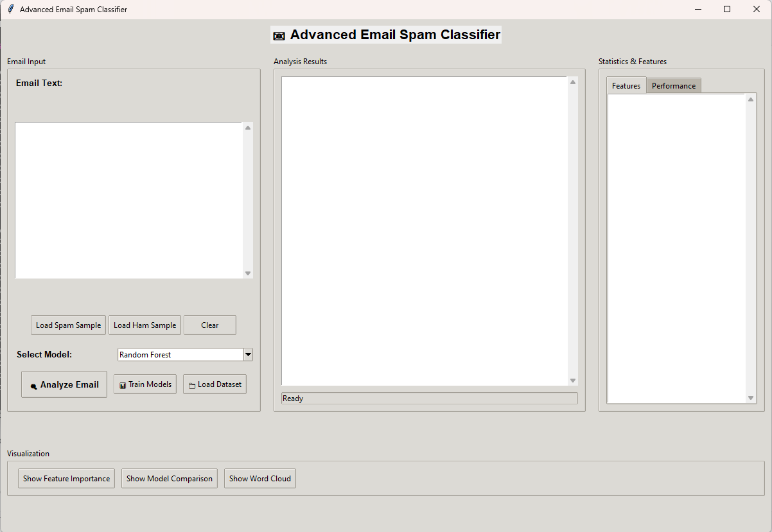The image size is (772, 532).
Task: Click the Load Dataset folder icon button
Action: tap(215, 384)
